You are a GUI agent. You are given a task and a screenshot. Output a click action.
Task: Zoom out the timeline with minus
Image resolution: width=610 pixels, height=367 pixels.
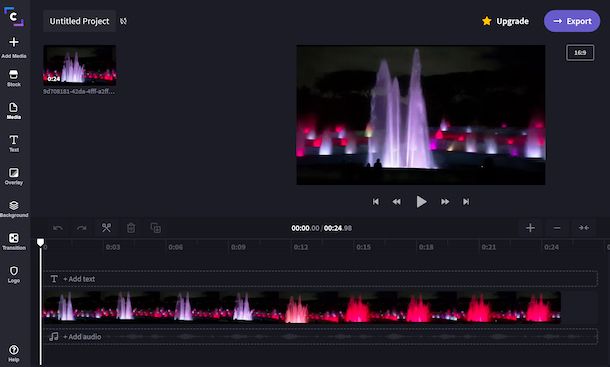(x=557, y=228)
